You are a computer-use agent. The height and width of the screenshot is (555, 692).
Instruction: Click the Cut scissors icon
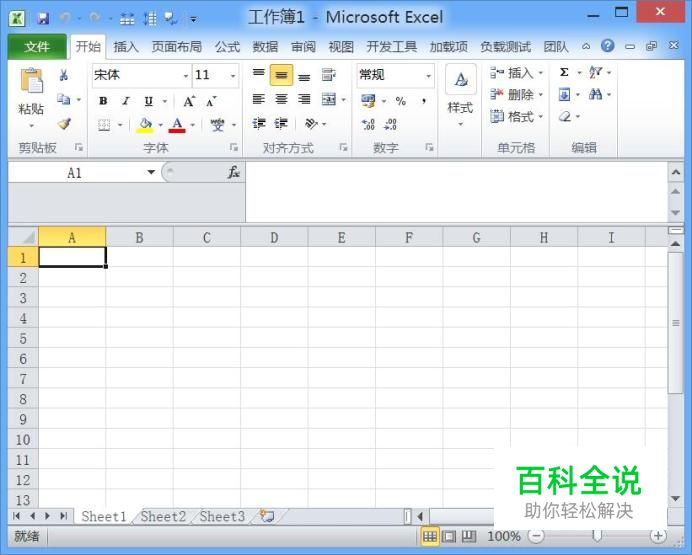click(x=64, y=75)
